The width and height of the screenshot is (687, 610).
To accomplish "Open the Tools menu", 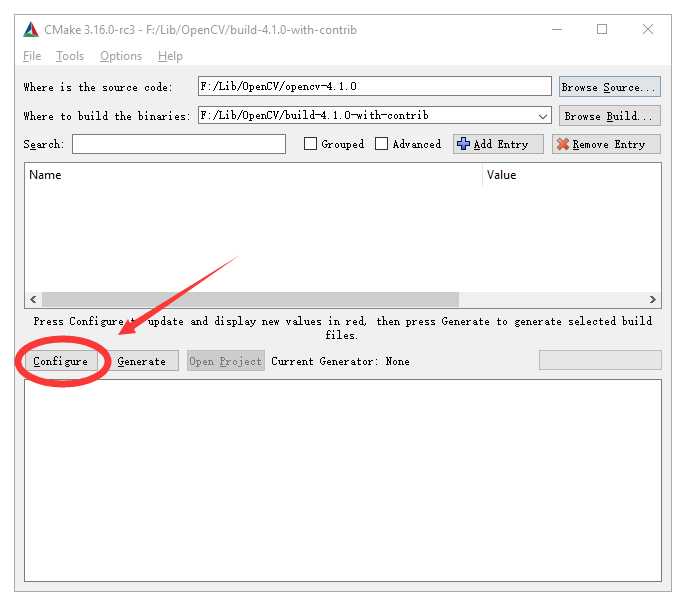I will pyautogui.click(x=70, y=56).
